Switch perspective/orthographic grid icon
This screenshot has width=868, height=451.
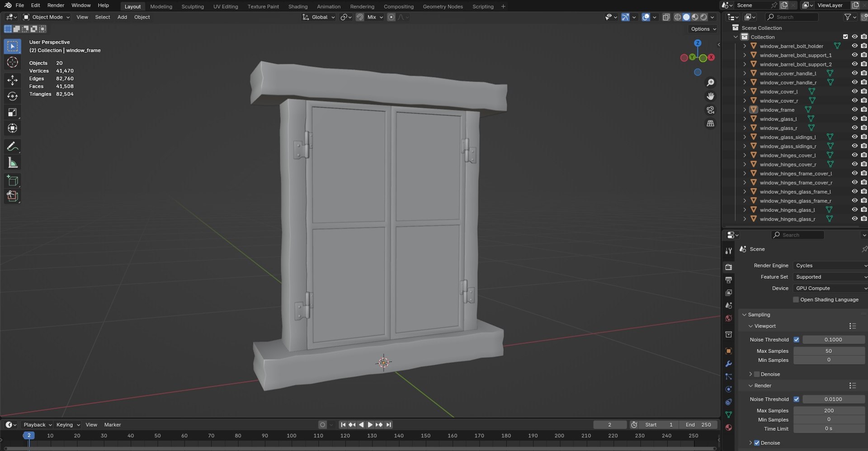click(x=711, y=123)
